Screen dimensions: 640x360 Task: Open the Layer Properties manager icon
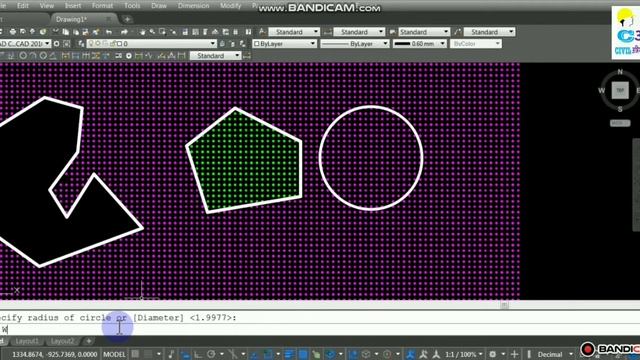point(81,44)
